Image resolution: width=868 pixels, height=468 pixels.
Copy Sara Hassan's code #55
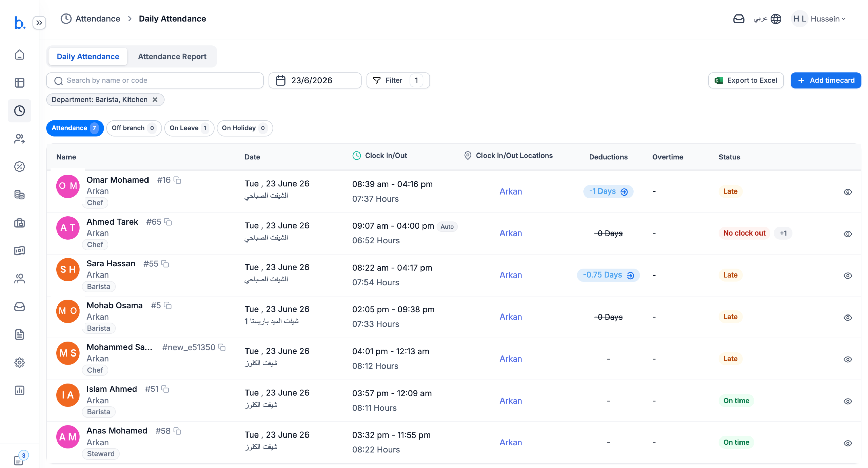pos(165,264)
